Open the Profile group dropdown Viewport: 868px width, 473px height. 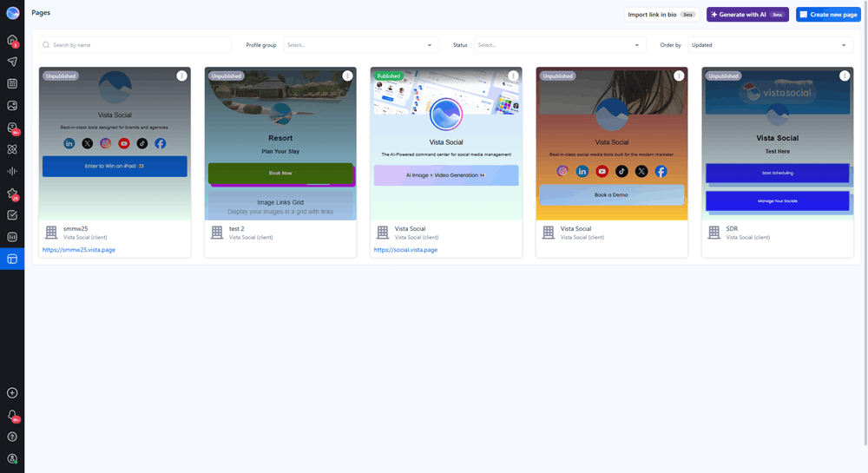[x=361, y=45]
